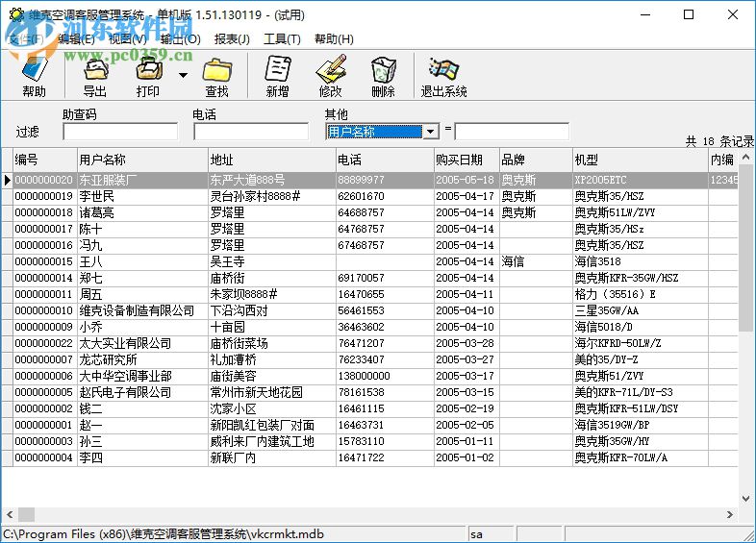Click the row indicator arrow of first row
Screen dimensions: 756x543
8,180
